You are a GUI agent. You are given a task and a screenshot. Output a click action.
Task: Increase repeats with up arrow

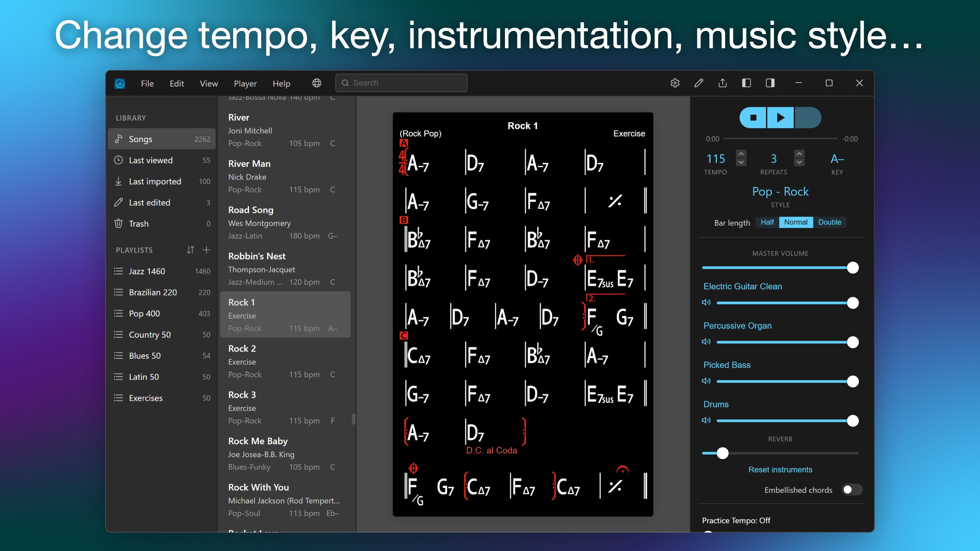[x=799, y=154]
